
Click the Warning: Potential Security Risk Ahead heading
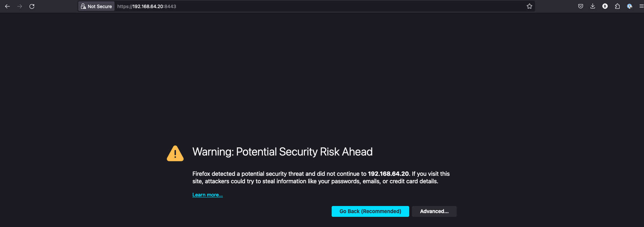tap(282, 152)
